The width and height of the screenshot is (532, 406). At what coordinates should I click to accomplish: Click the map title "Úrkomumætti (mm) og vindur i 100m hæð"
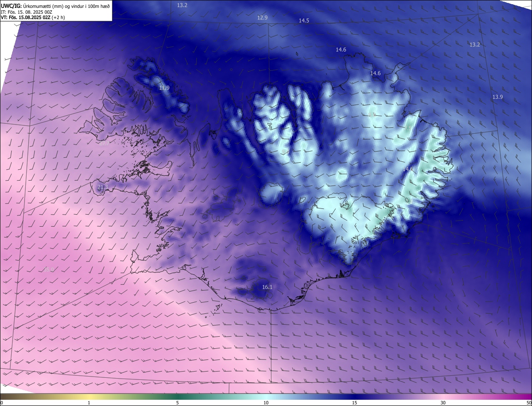pos(66,6)
